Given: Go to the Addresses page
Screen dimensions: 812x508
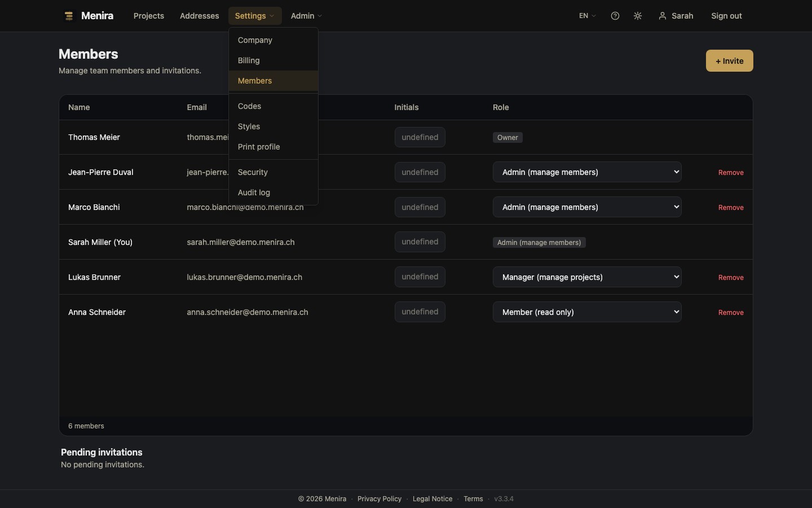Looking at the screenshot, I should (200, 16).
